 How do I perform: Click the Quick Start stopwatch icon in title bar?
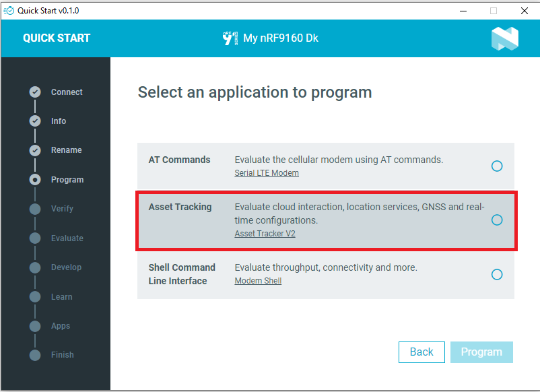coord(9,11)
